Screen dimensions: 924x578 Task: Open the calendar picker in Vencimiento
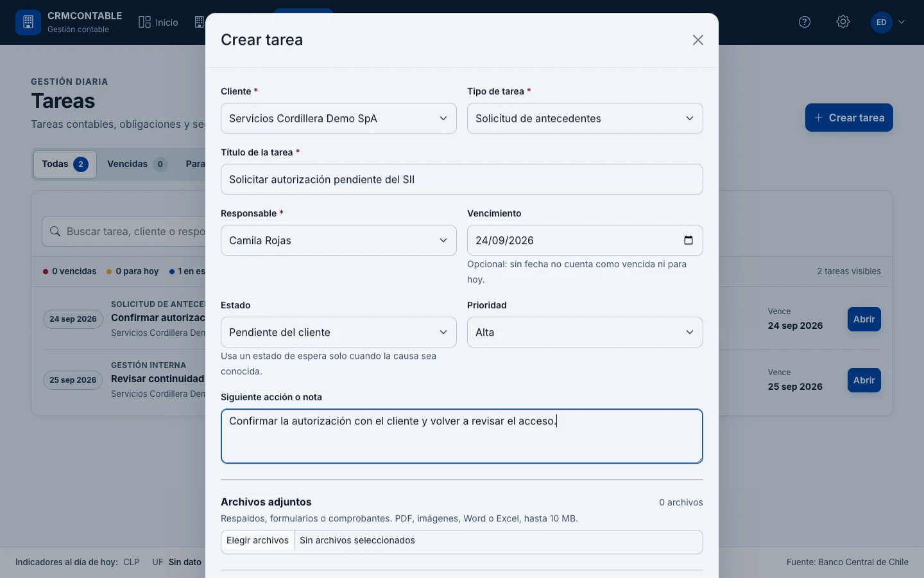[x=689, y=240]
